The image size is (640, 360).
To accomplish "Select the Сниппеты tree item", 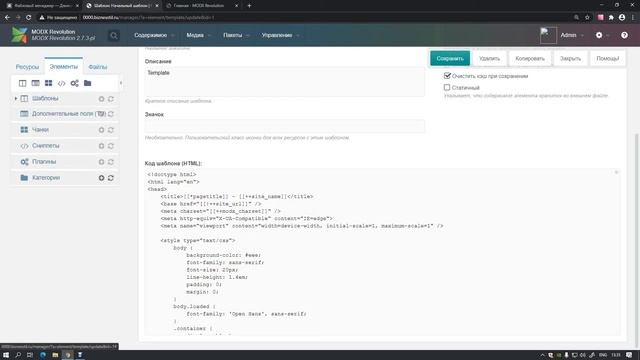I will point(46,146).
